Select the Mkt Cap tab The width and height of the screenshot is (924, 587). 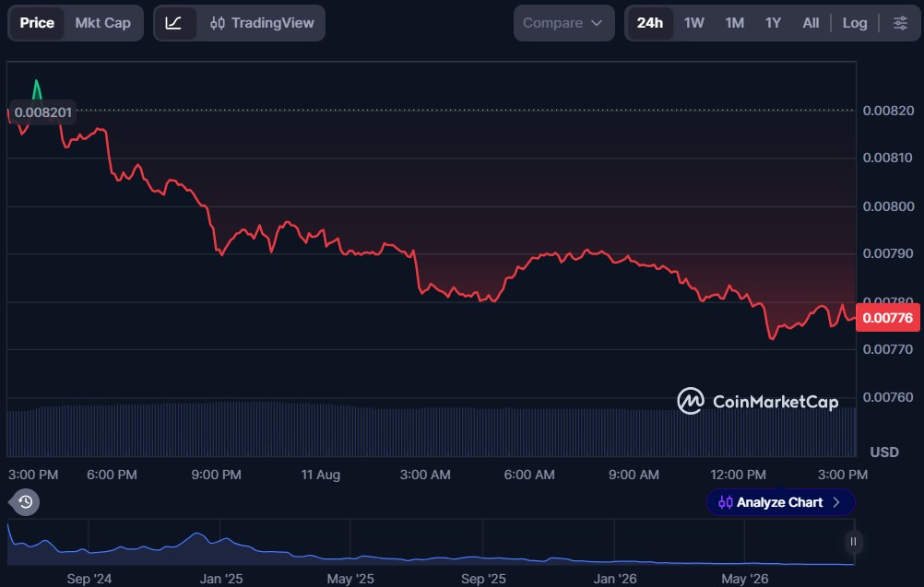(102, 23)
